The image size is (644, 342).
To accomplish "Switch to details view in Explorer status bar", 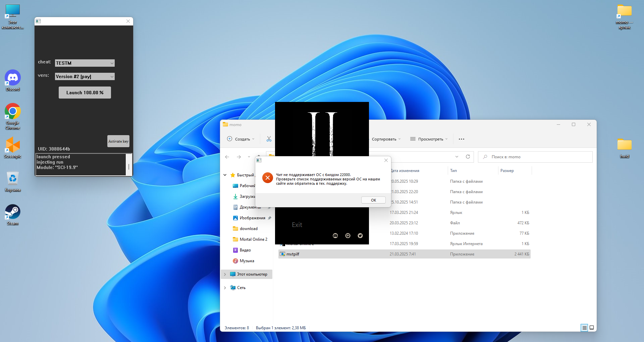I will point(585,328).
